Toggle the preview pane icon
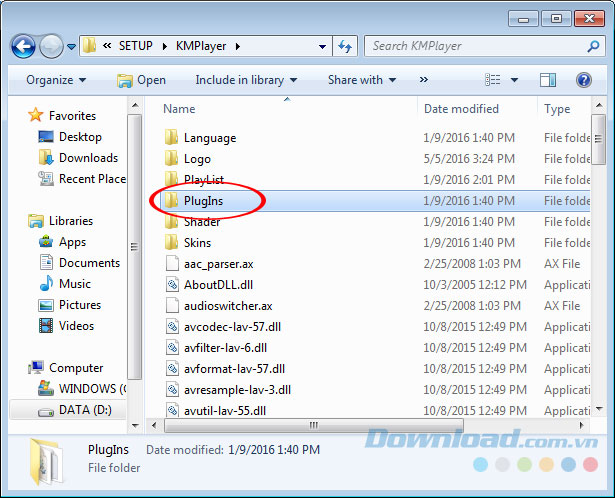 click(x=547, y=80)
